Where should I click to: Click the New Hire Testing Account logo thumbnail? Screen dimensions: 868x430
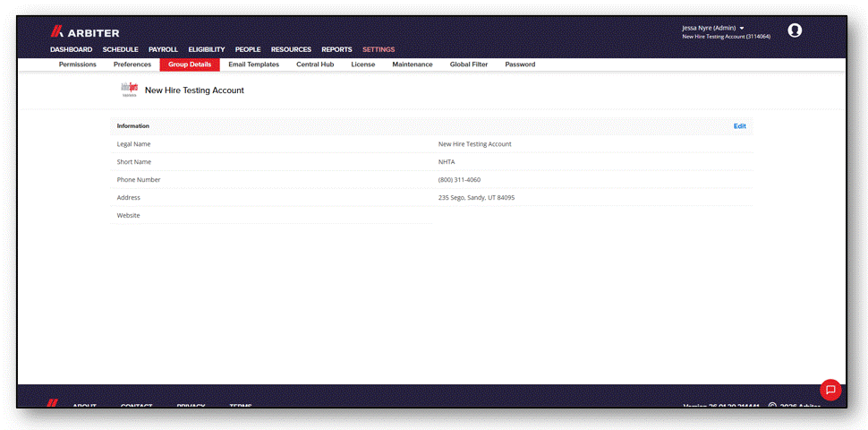pos(130,90)
